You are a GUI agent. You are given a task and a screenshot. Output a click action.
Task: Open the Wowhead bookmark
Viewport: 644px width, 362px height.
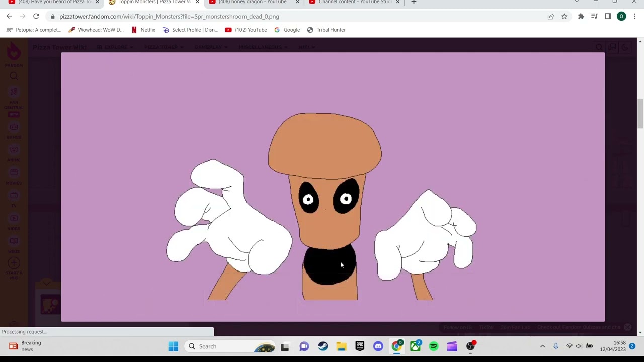[96, 30]
